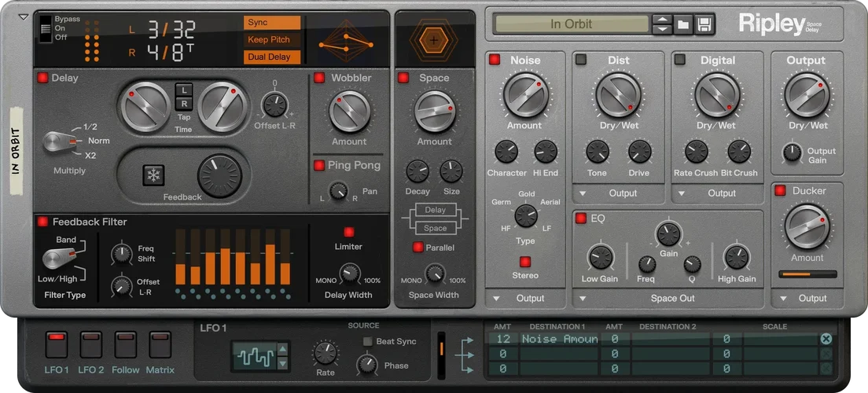This screenshot has height=393, width=868.
Task: Collapse the panel with top-left triangle
Action: coord(23,16)
